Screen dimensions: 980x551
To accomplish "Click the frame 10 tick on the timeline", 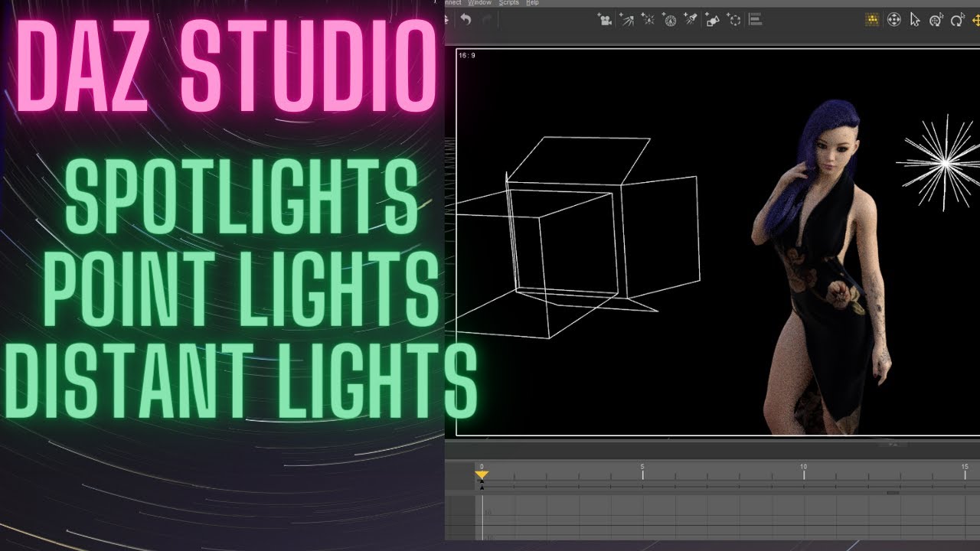I will (x=803, y=473).
